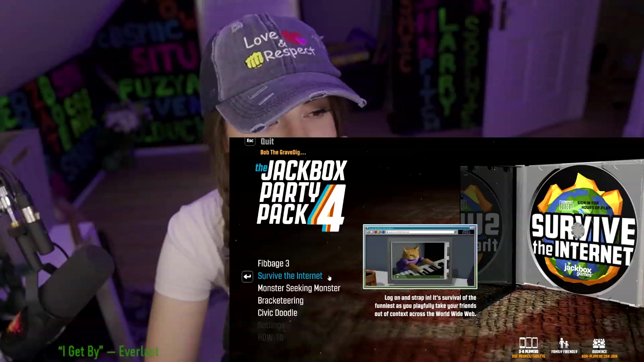
Task: Click the Jackbox Party Pack 4 logo
Action: click(x=301, y=196)
